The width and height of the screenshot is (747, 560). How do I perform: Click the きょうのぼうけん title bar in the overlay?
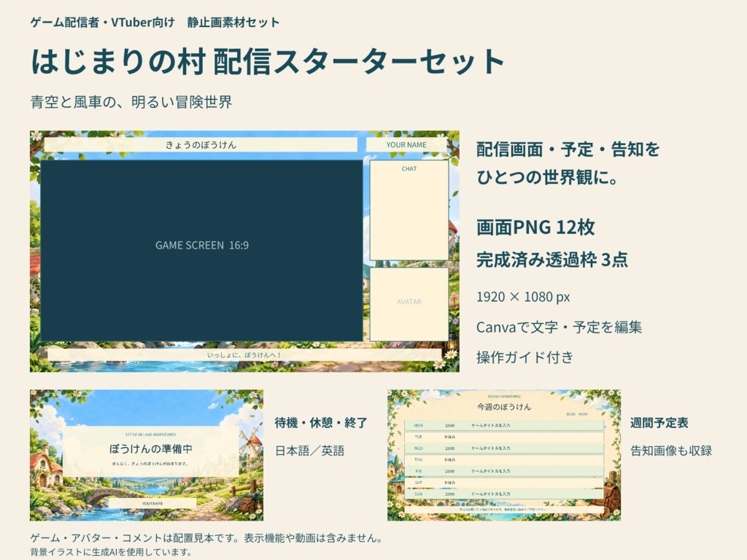[x=201, y=145]
